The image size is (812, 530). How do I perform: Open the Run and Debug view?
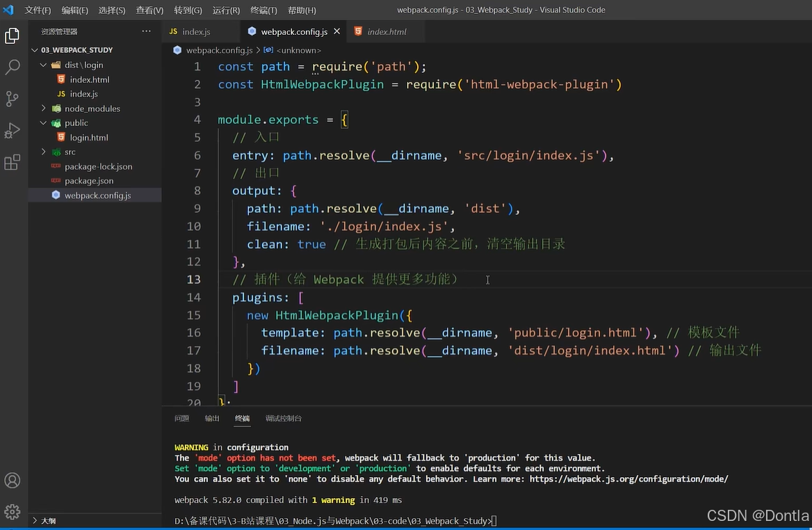tap(12, 131)
